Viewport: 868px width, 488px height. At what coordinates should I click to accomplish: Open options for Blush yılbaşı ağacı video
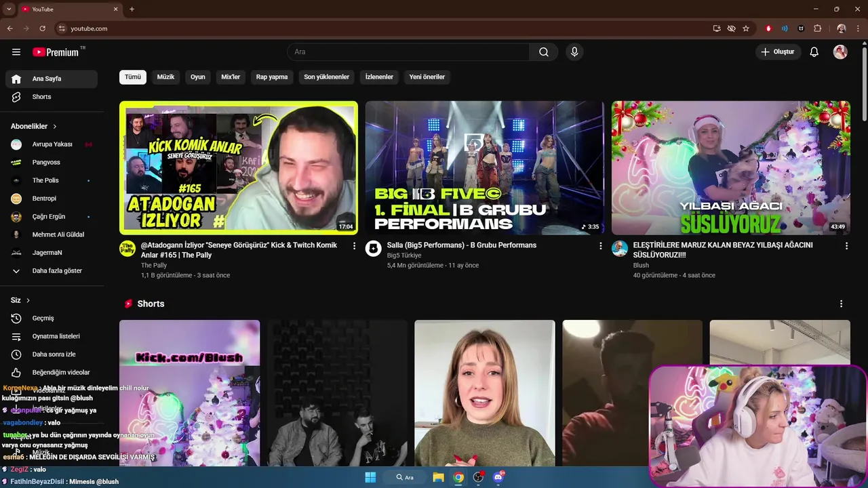coord(846,246)
